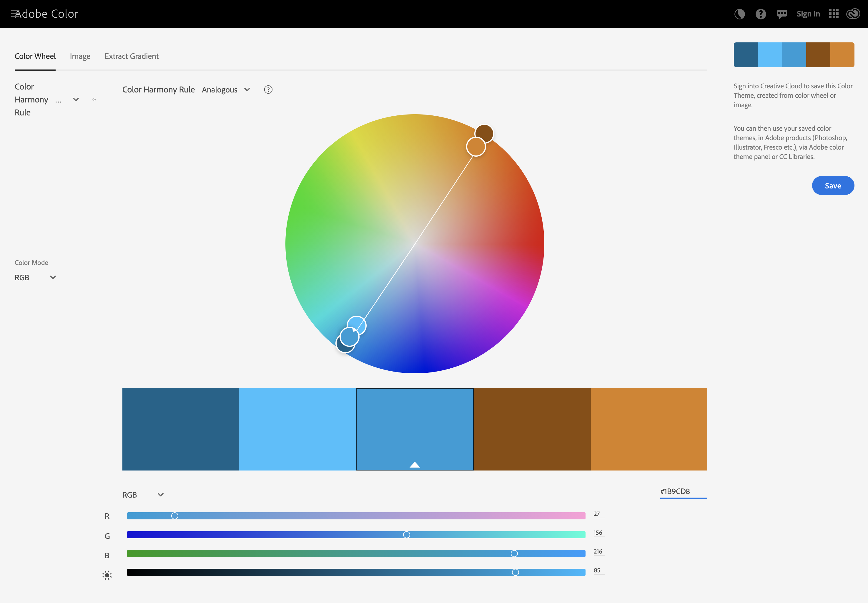Screen dimensions: 868x603
Task: Switch to the Image tab
Action: coord(80,56)
